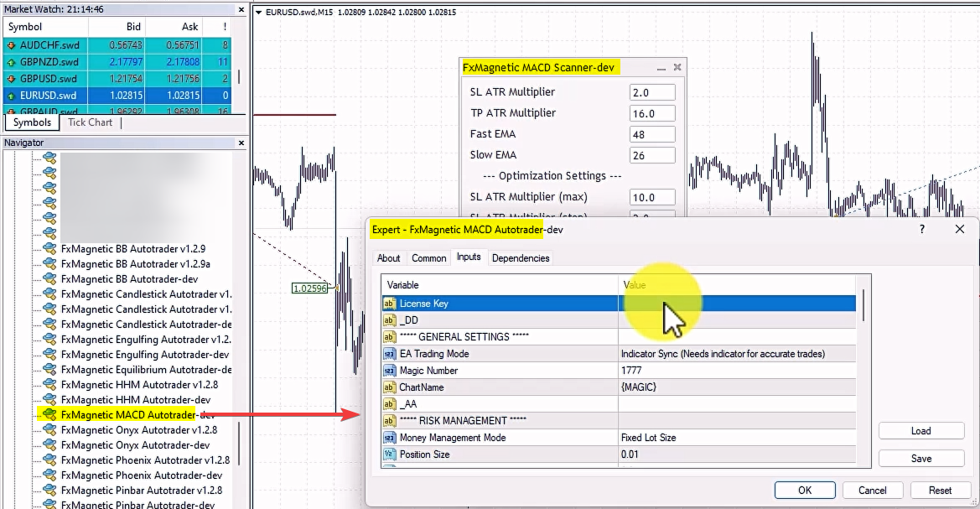Click the expert icon beside FxMagnetic BB Autotrader-dev
Image resolution: width=980 pixels, height=509 pixels.
coord(49,279)
